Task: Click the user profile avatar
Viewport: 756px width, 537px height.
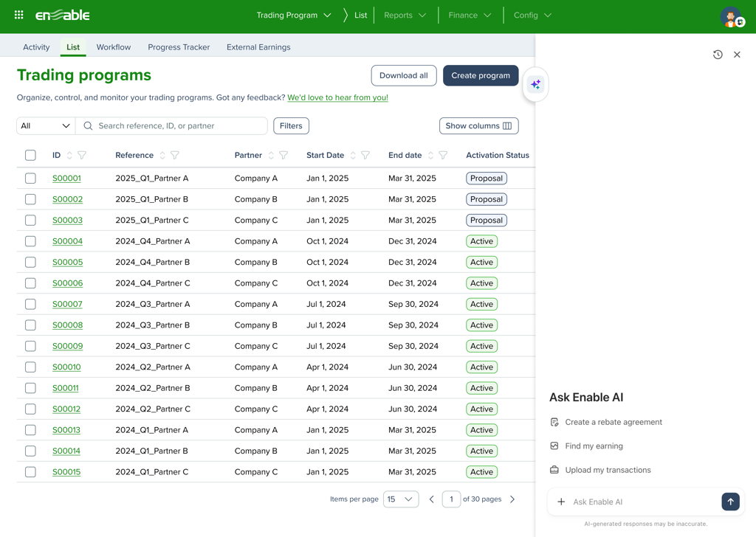Action: (x=731, y=16)
